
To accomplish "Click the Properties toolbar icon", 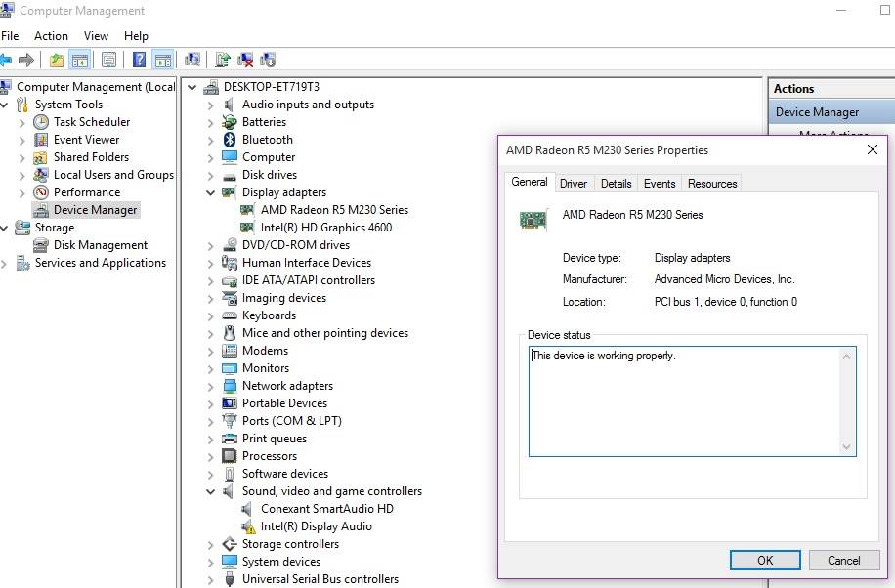I will (108, 60).
